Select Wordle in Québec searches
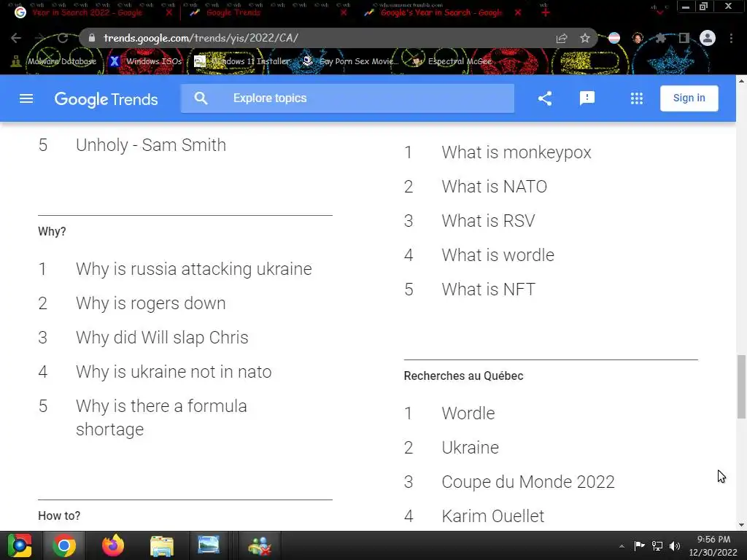Screen dimensions: 747x560 (x=468, y=413)
